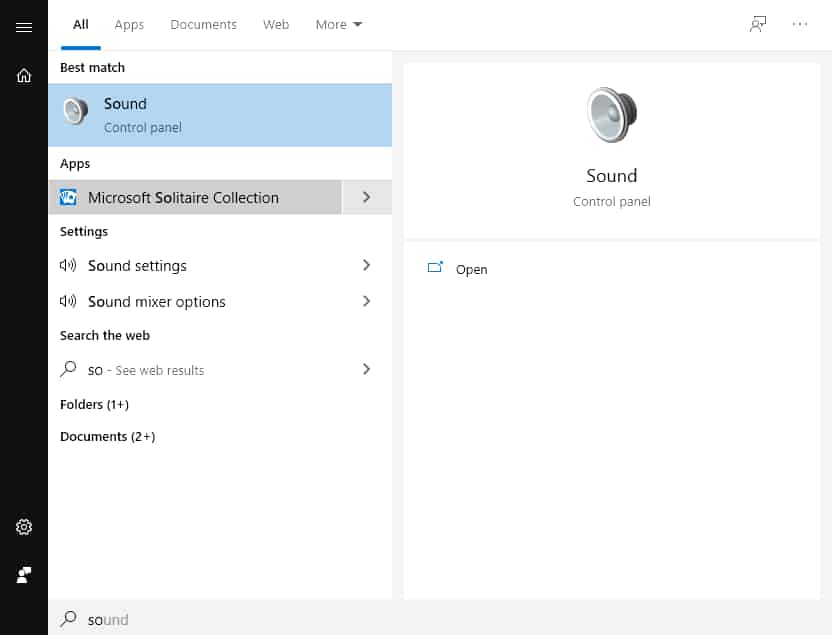Open the More dropdown in the tab bar
The image size is (832, 635).
tap(338, 24)
